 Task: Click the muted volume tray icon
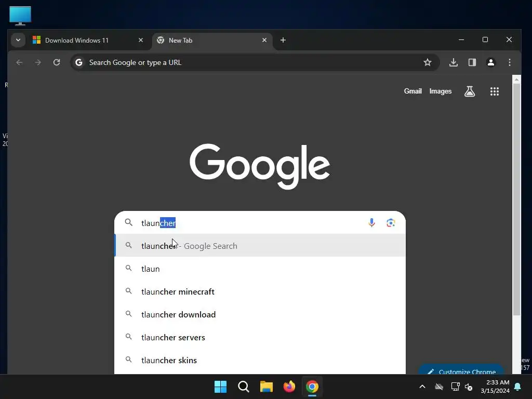coord(469,387)
